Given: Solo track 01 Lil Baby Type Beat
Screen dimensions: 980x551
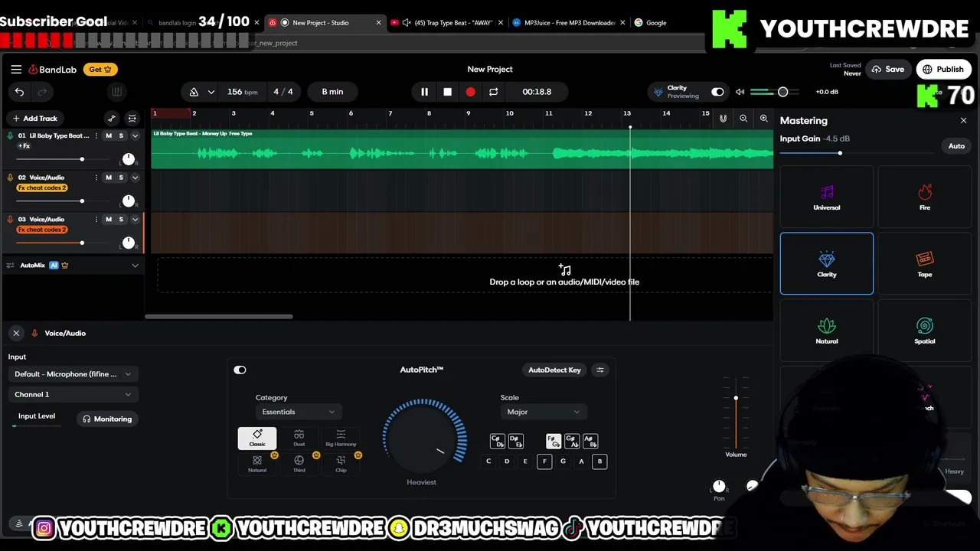Looking at the screenshot, I should pos(120,135).
